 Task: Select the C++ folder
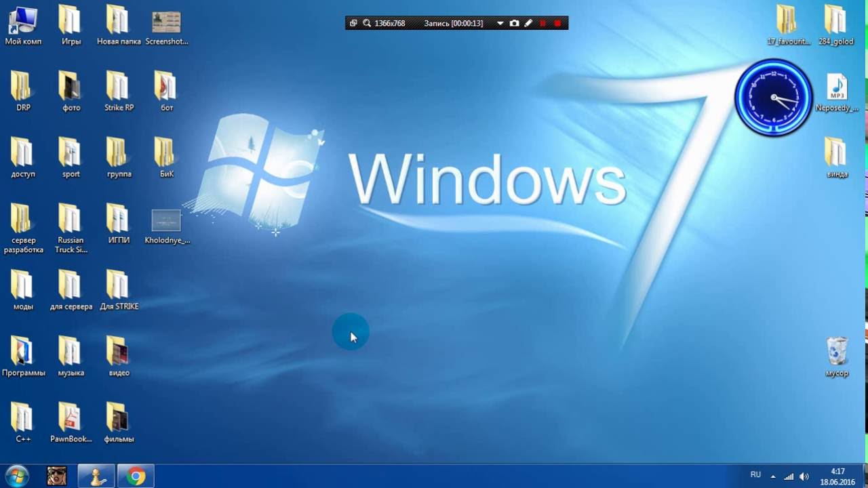click(x=23, y=423)
